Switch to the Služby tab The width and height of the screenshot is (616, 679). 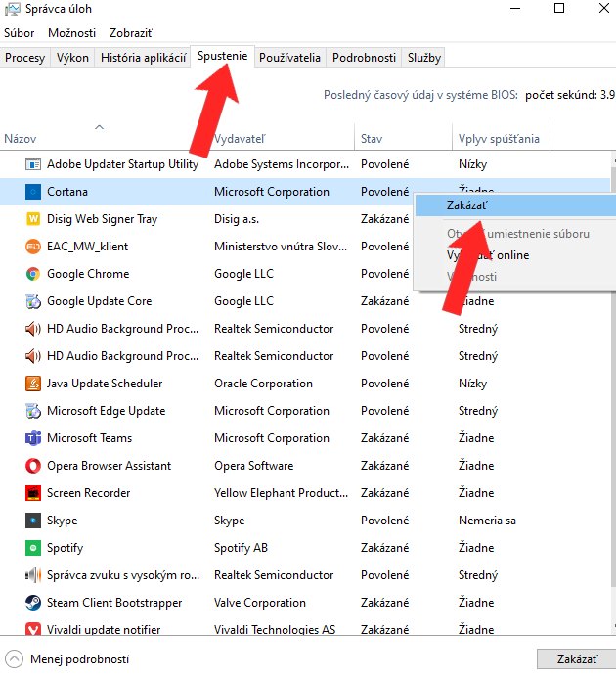click(x=424, y=58)
